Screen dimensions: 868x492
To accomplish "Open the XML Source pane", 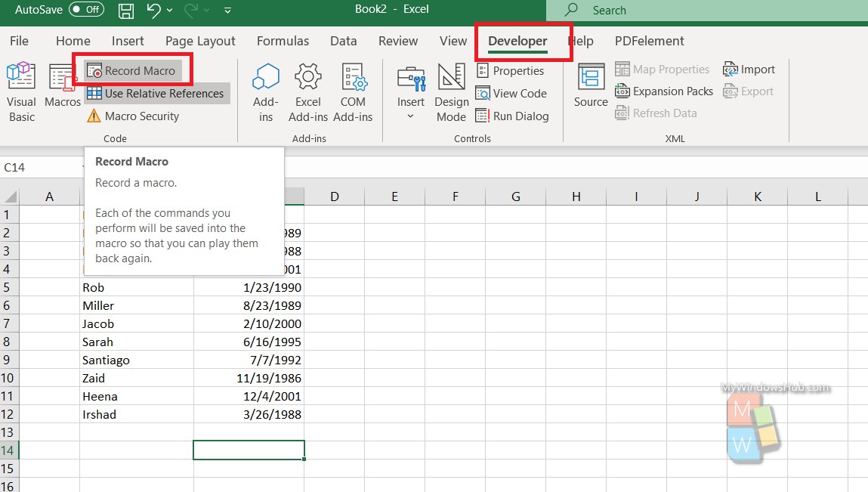I will click(x=591, y=85).
